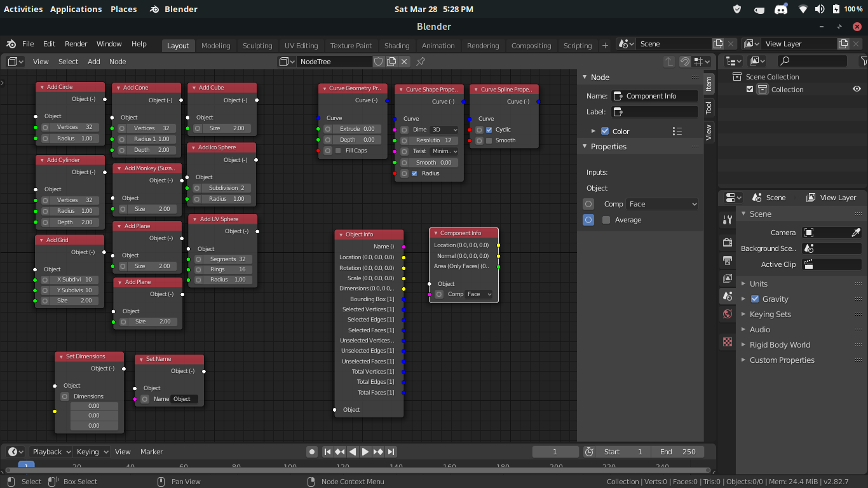Image resolution: width=868 pixels, height=488 pixels.
Task: Open the View Layer properties tab
Action: click(x=728, y=278)
